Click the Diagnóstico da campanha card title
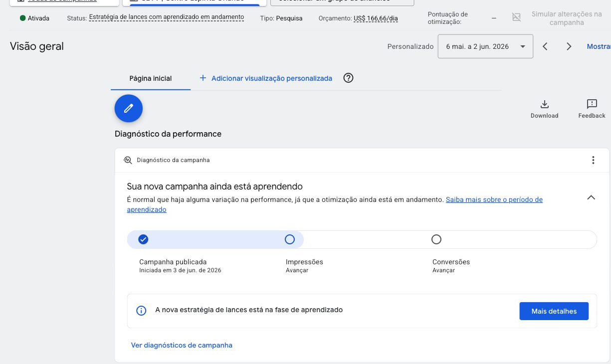 point(173,160)
